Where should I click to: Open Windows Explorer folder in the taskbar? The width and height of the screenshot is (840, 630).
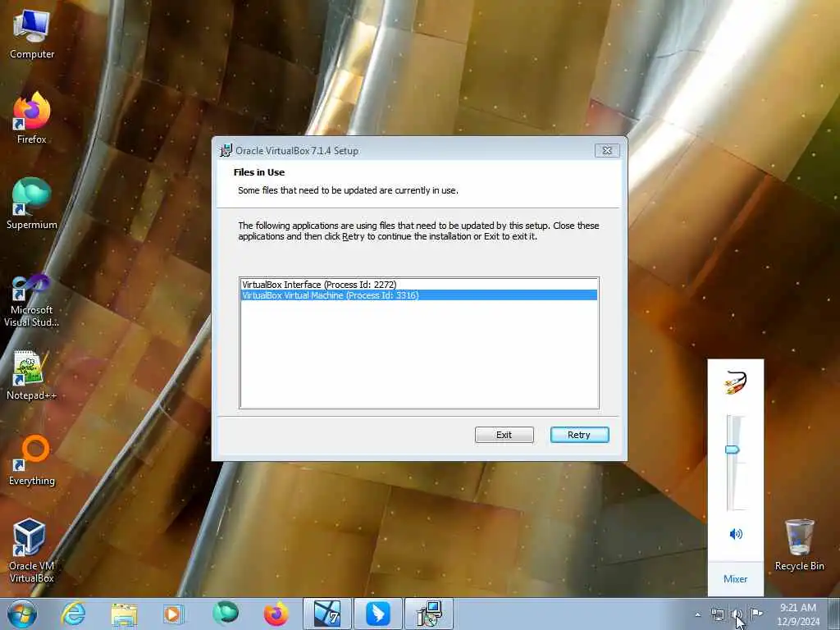pyautogui.click(x=124, y=614)
